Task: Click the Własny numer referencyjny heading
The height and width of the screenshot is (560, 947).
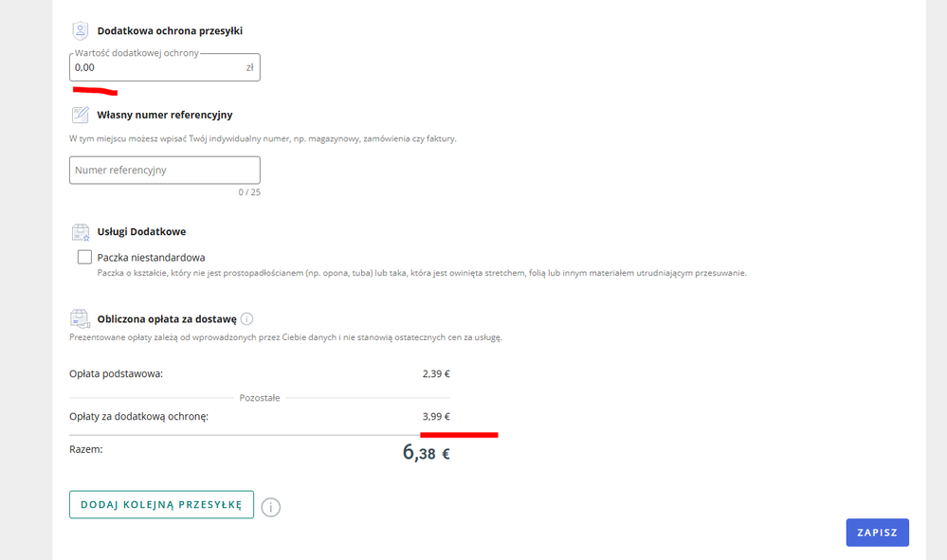Action: (164, 116)
